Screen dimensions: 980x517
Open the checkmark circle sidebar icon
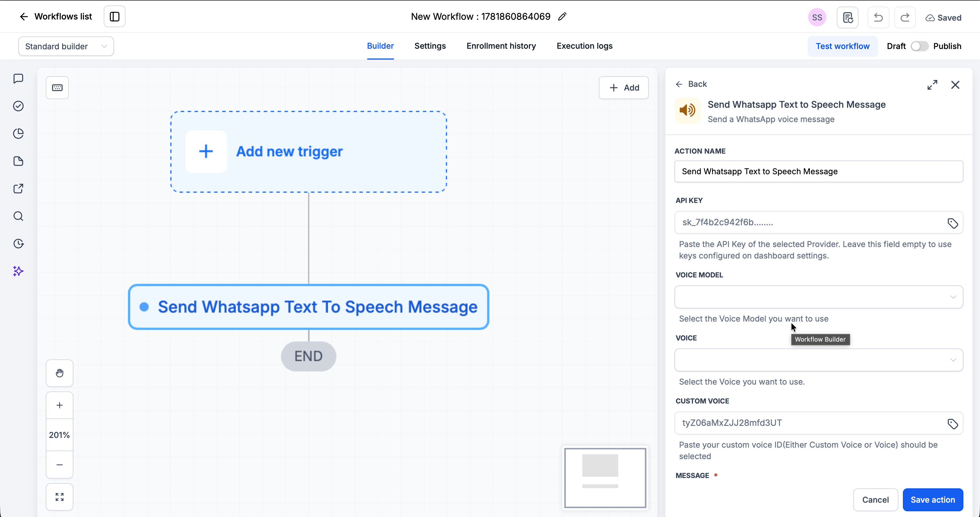point(18,106)
